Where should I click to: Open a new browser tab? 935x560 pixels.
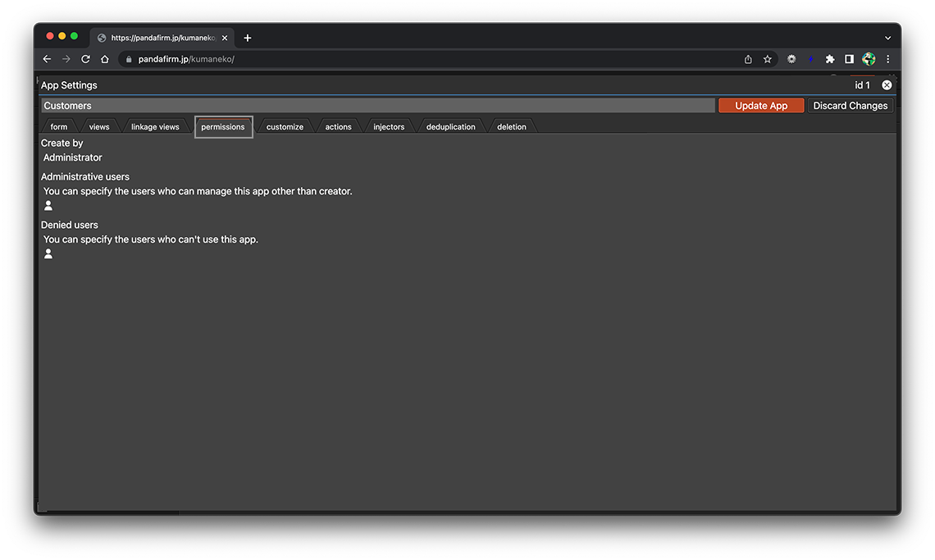(x=248, y=38)
